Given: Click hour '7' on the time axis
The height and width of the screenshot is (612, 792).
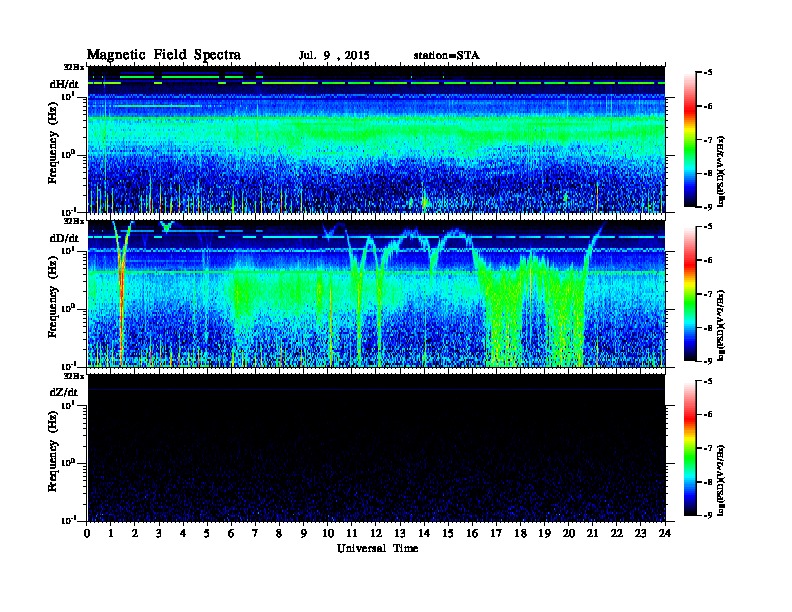Looking at the screenshot, I should click(256, 534).
